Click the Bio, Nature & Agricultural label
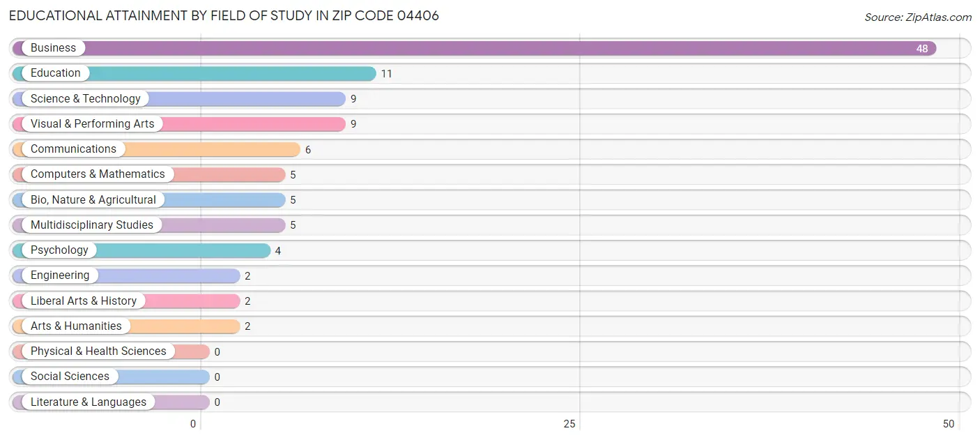Image resolution: width=980 pixels, height=440 pixels. point(93,200)
